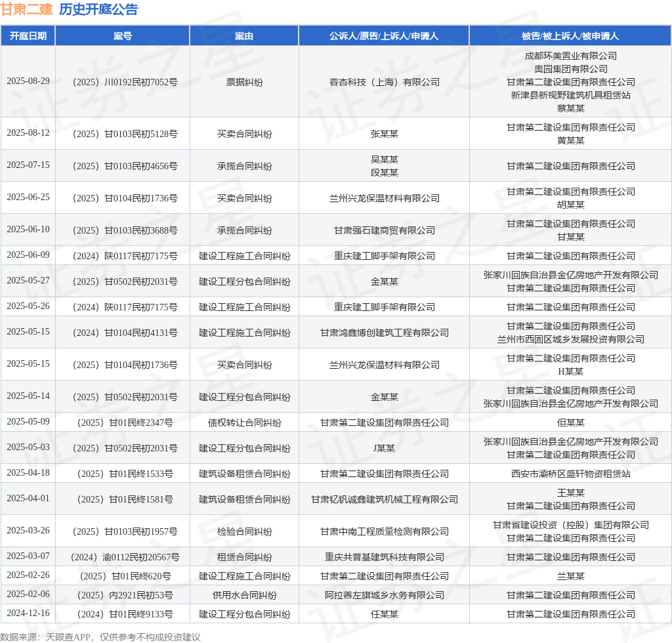Select the 公诉人/原告/上诉人/申请人 column header
Image resolution: width=672 pixels, height=643 pixels.
(384, 36)
